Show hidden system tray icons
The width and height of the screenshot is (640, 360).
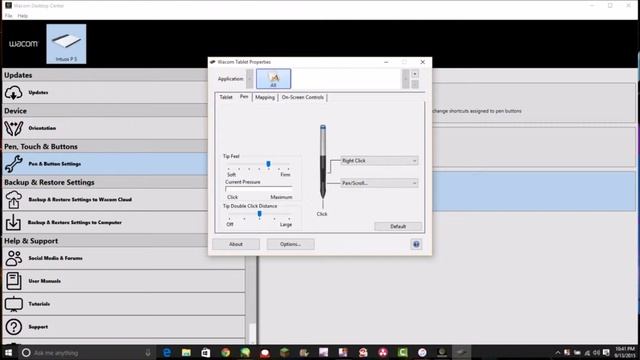click(x=558, y=353)
